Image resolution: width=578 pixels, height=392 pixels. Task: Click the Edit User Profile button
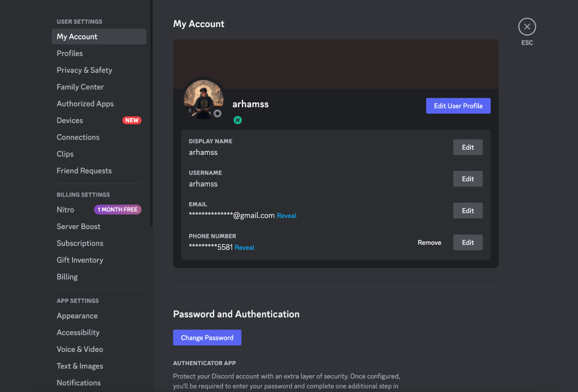click(458, 106)
